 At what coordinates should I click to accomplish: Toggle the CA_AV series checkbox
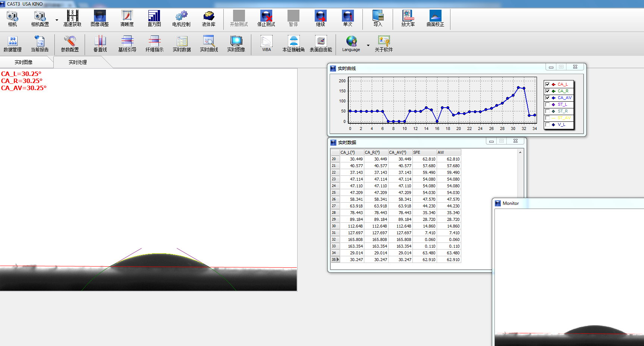(547, 98)
